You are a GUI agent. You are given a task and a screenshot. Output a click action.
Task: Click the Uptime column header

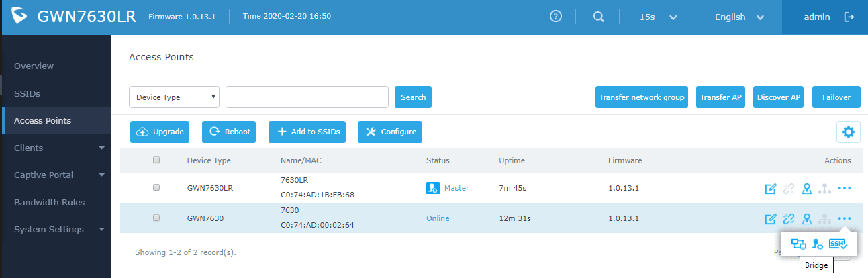tap(512, 160)
